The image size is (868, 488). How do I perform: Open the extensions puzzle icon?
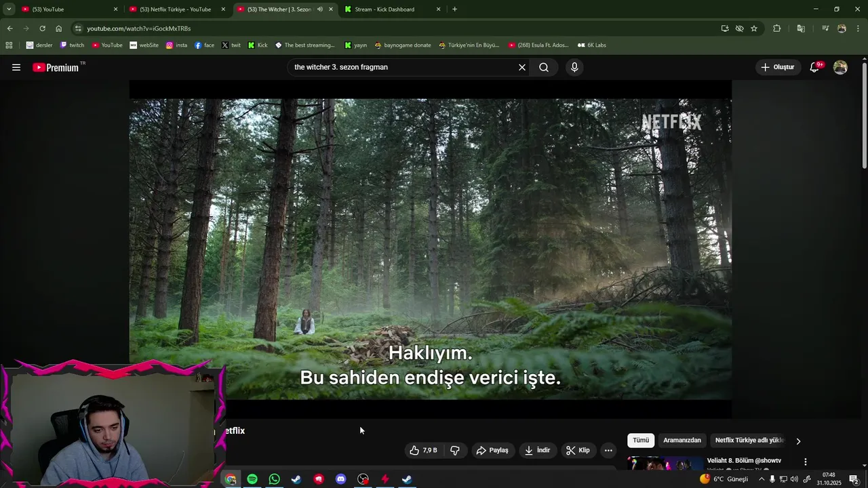(777, 28)
